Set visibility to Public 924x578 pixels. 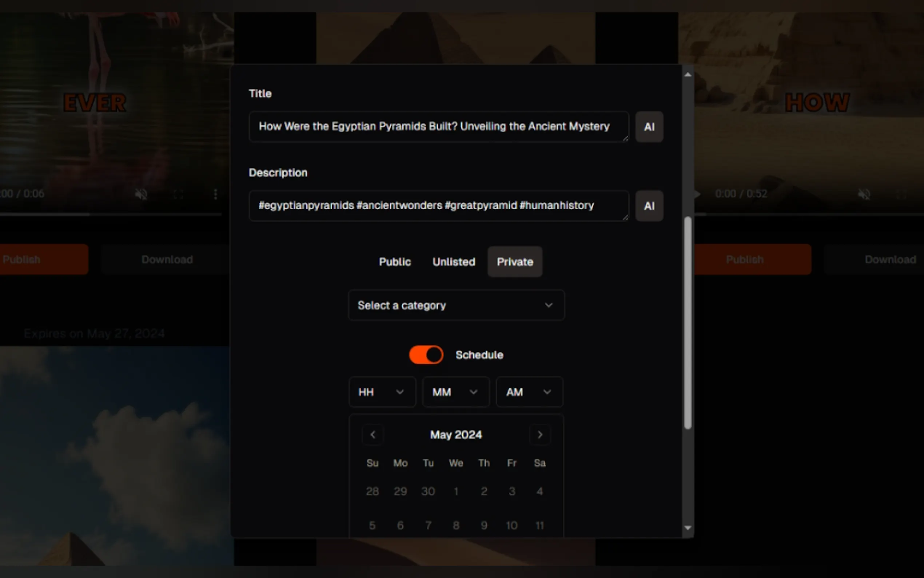395,262
